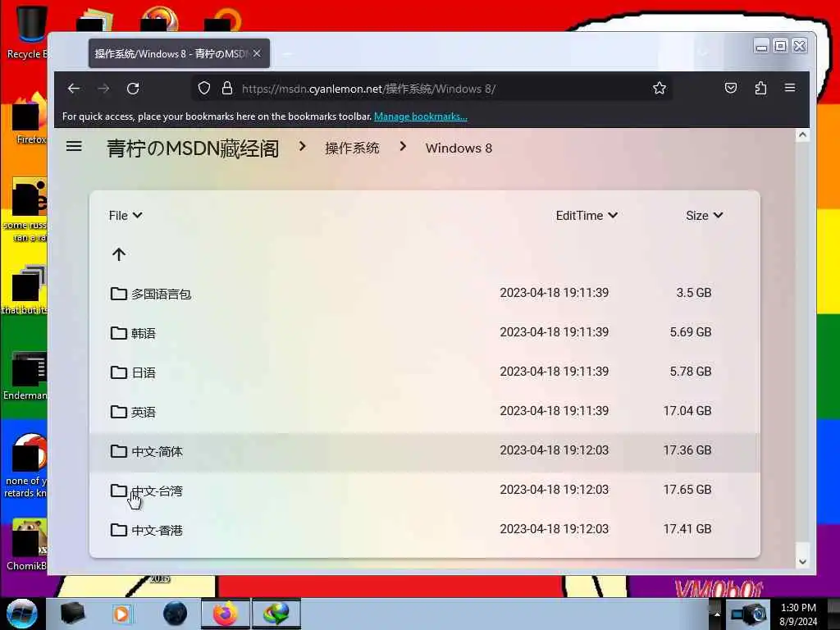Click the page scrollbar down arrow
Screen dimensions: 840x630
click(802, 561)
